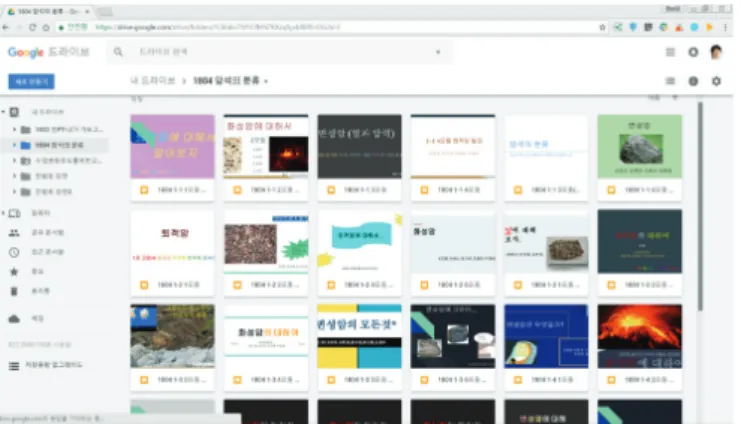
Task: Expand the My Drive tree arrow
Action: pyautogui.click(x=3, y=112)
